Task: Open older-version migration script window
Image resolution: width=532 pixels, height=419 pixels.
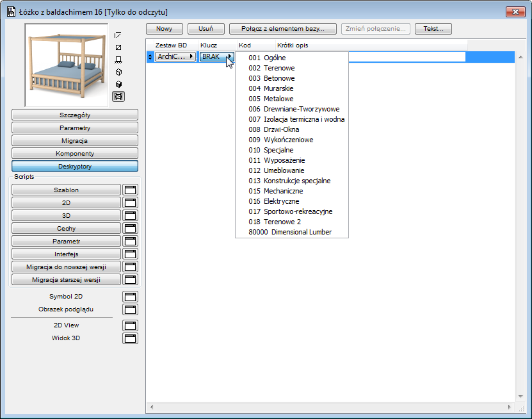Action: pos(131,279)
